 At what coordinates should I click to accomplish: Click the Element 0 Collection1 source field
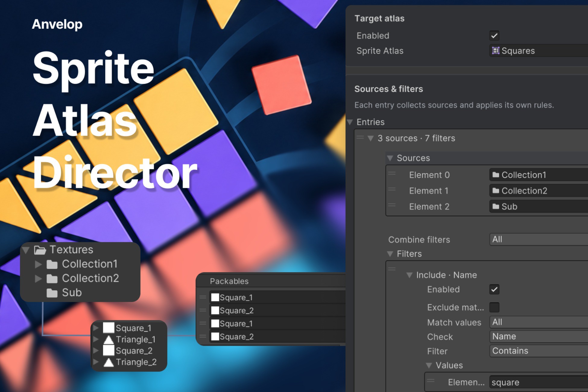point(539,175)
